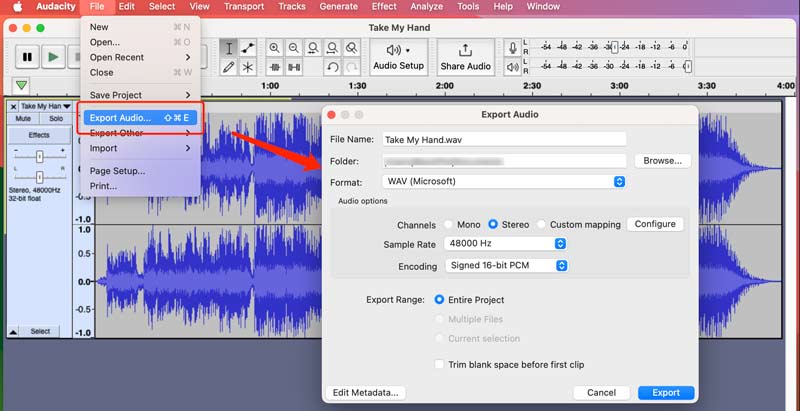Open the track Effects panel
Image resolution: width=800 pixels, height=411 pixels.
click(x=39, y=135)
